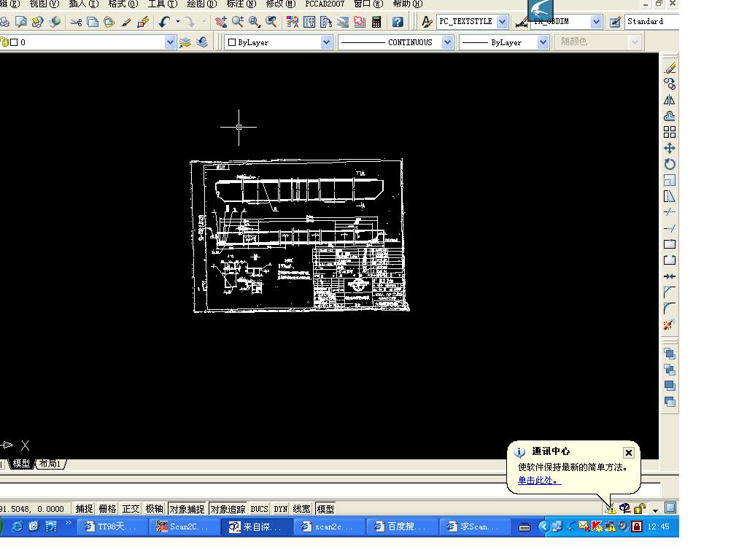747x560 pixels.
Task: Select the Join tool
Action: click(x=670, y=276)
